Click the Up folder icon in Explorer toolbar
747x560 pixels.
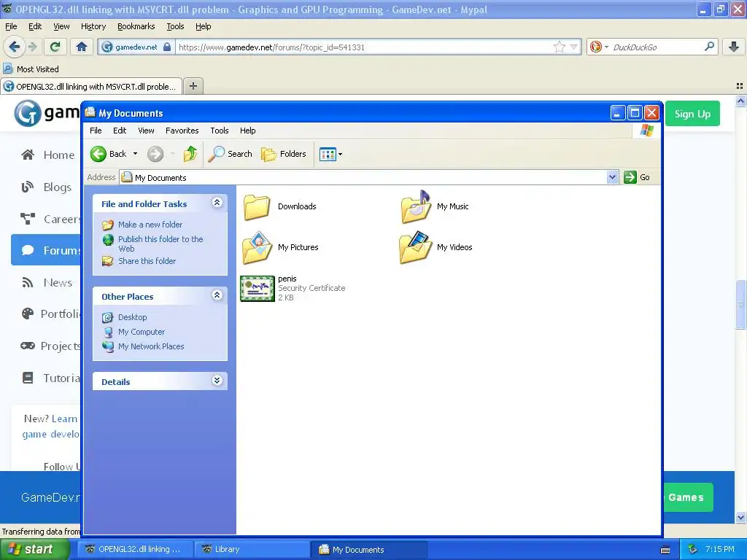pyautogui.click(x=190, y=154)
